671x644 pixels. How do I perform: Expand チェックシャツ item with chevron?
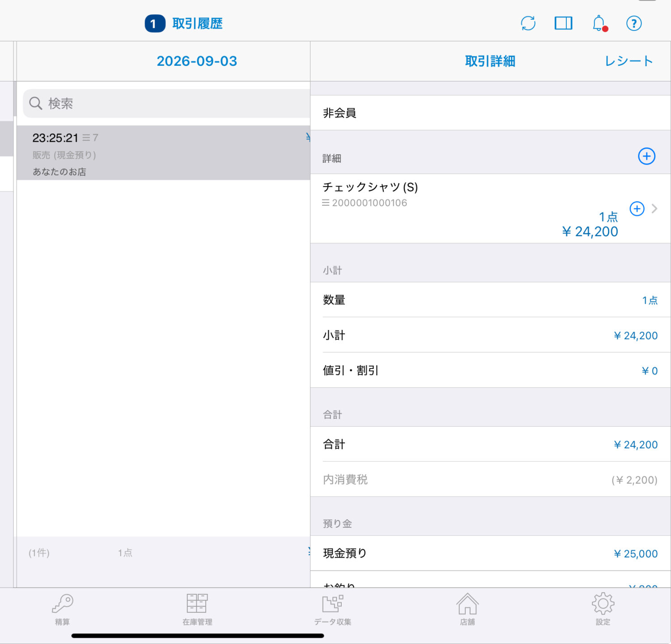(655, 208)
